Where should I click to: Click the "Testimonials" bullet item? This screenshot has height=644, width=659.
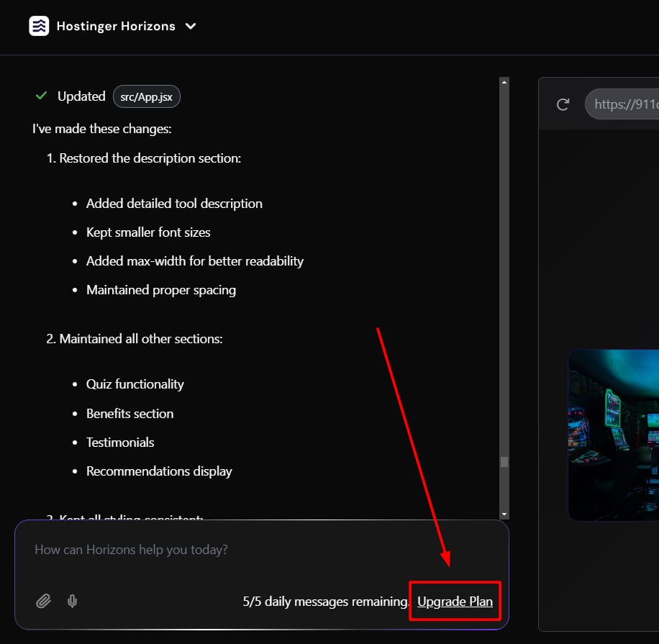point(120,443)
